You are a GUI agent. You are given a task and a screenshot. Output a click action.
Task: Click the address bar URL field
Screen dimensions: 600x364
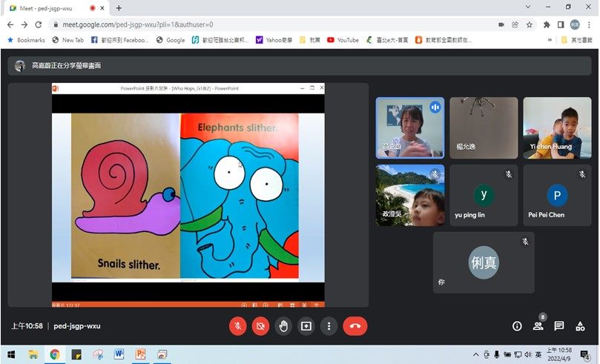(260, 24)
